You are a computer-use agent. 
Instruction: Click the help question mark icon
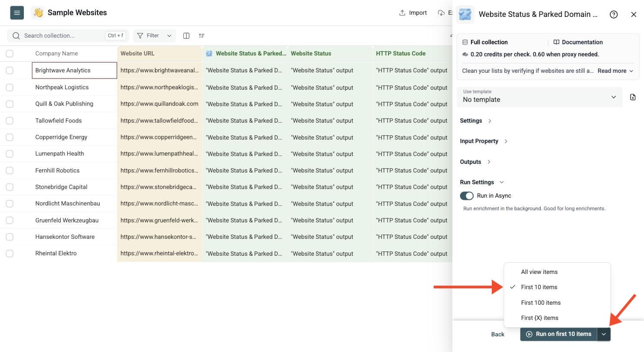(614, 14)
